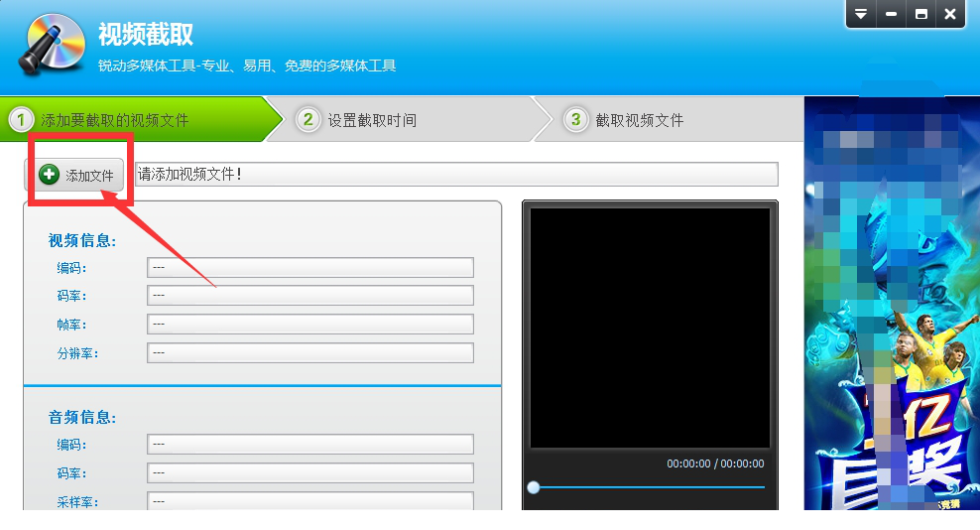Maximize the video clipper window
Viewport: 980px width, 530px height.
(921, 14)
